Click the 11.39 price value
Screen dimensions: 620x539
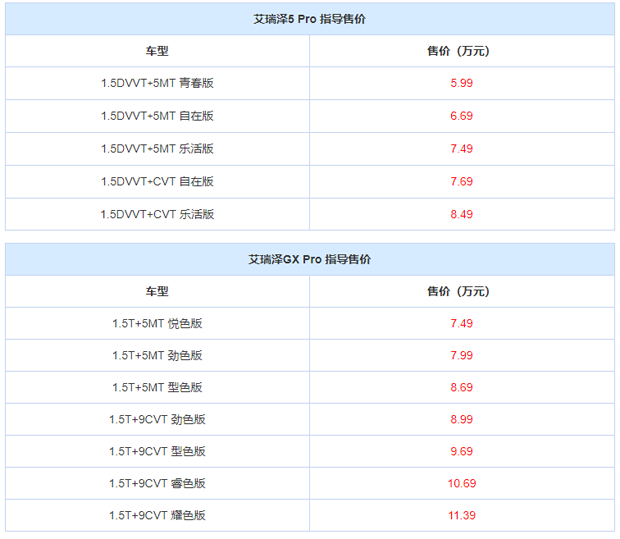(x=462, y=516)
